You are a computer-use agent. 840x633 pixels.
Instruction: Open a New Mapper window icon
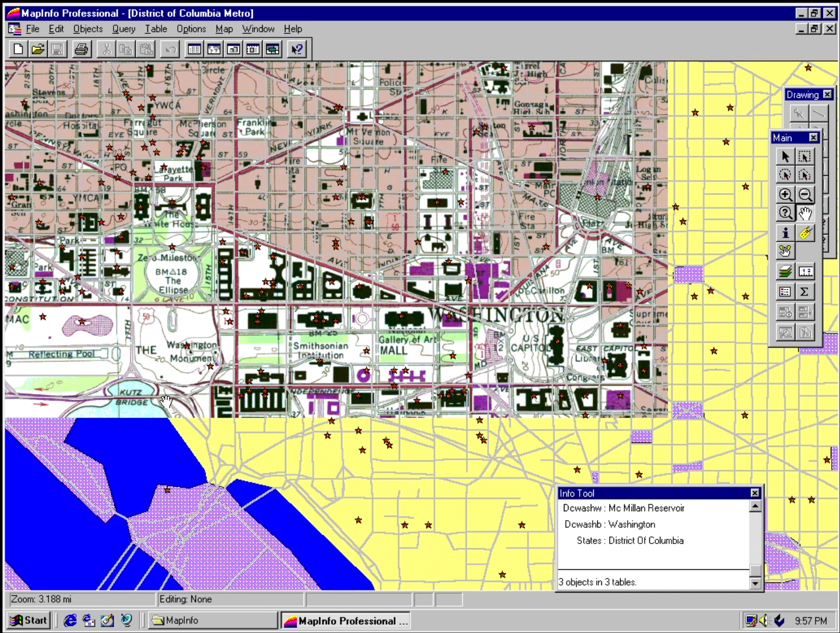point(214,49)
